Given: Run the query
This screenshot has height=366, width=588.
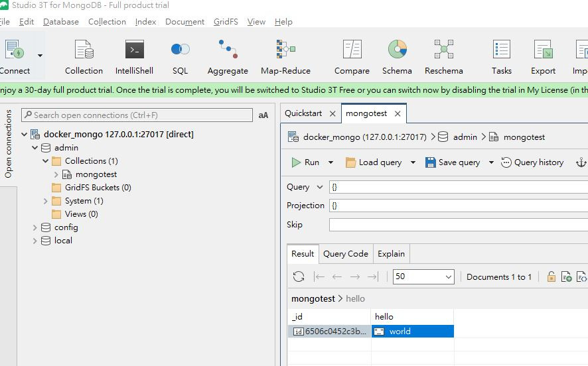Looking at the screenshot, I should pyautogui.click(x=305, y=162).
